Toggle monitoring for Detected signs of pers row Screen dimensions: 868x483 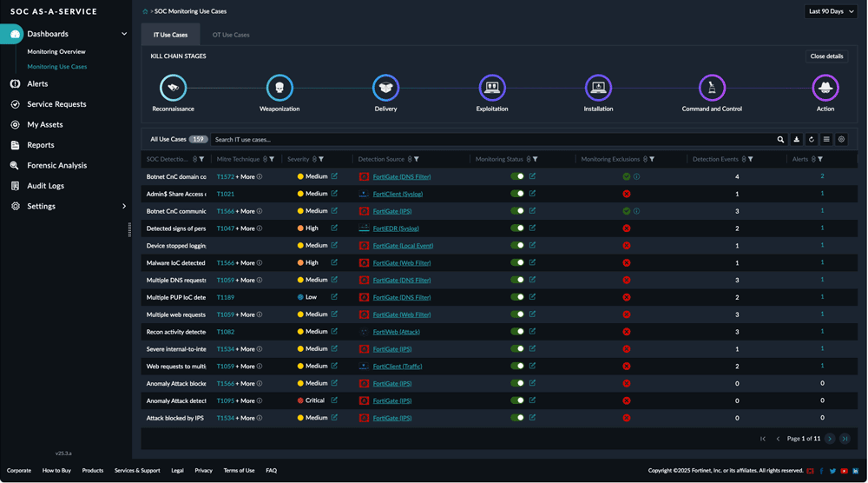517,228
